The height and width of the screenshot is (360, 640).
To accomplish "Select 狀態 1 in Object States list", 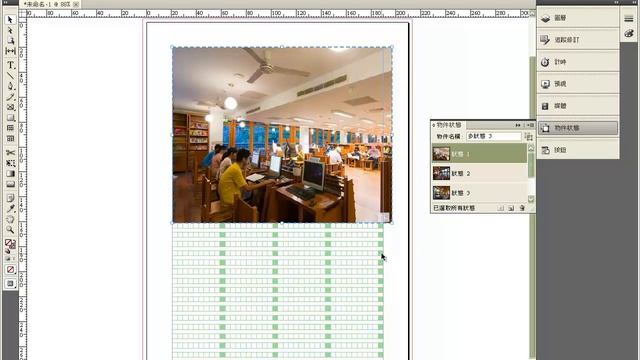I will tap(479, 154).
